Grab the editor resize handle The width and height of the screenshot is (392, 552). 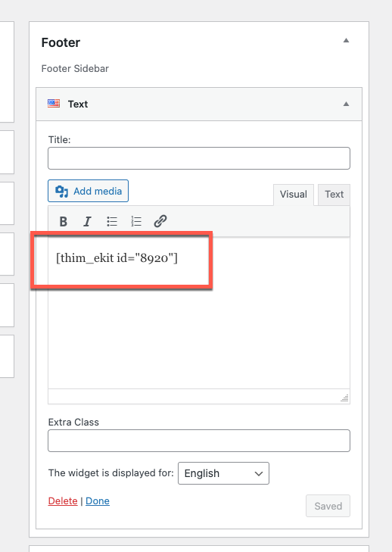344,398
